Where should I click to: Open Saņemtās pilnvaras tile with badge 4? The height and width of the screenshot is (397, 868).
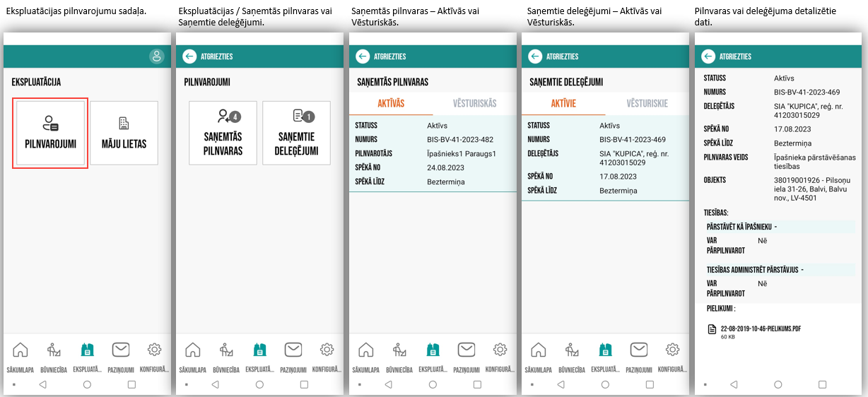[x=223, y=133]
